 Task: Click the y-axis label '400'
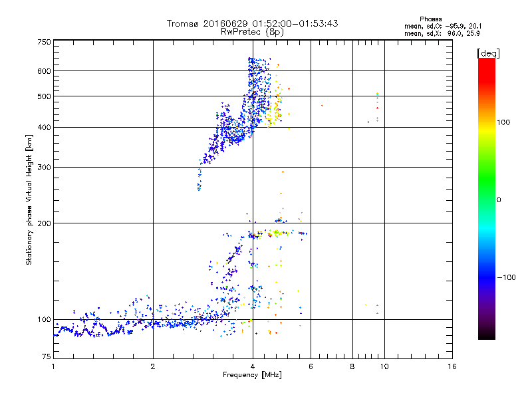pyautogui.click(x=44, y=128)
